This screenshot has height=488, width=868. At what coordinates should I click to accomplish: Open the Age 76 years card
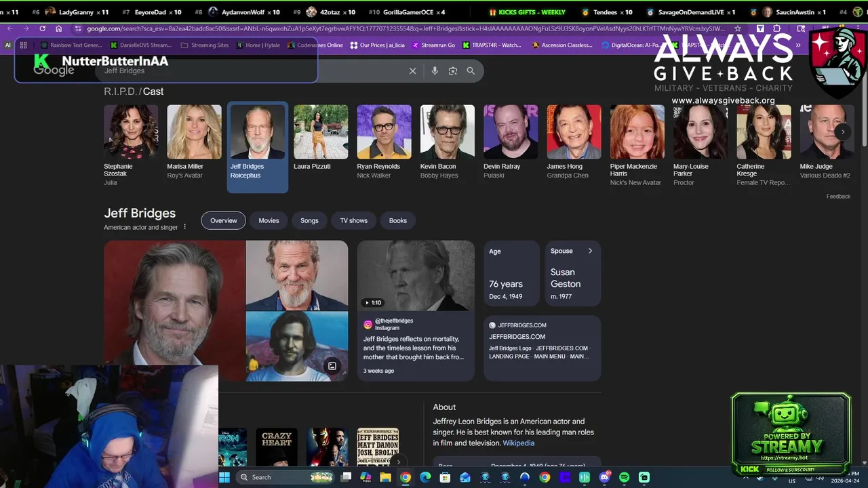tap(511, 273)
